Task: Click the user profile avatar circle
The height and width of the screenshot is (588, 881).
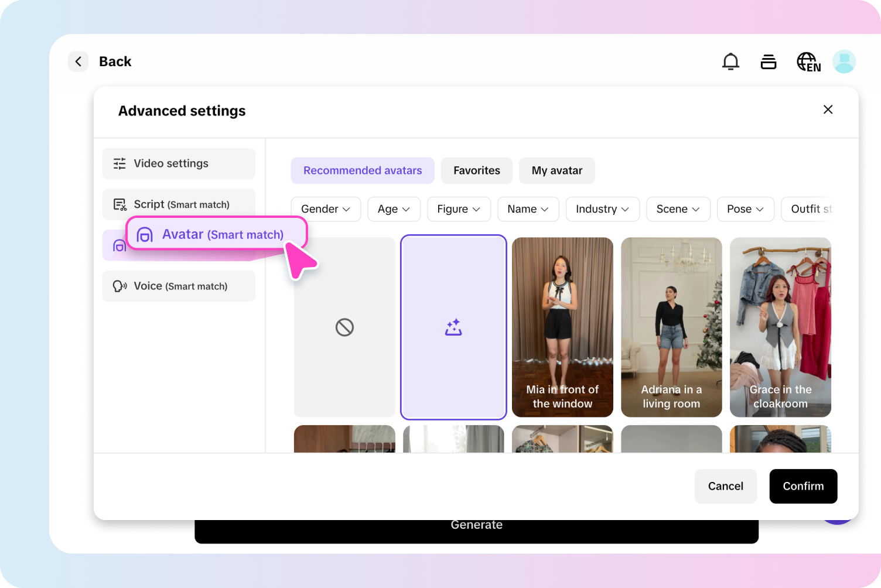Action: point(844,61)
